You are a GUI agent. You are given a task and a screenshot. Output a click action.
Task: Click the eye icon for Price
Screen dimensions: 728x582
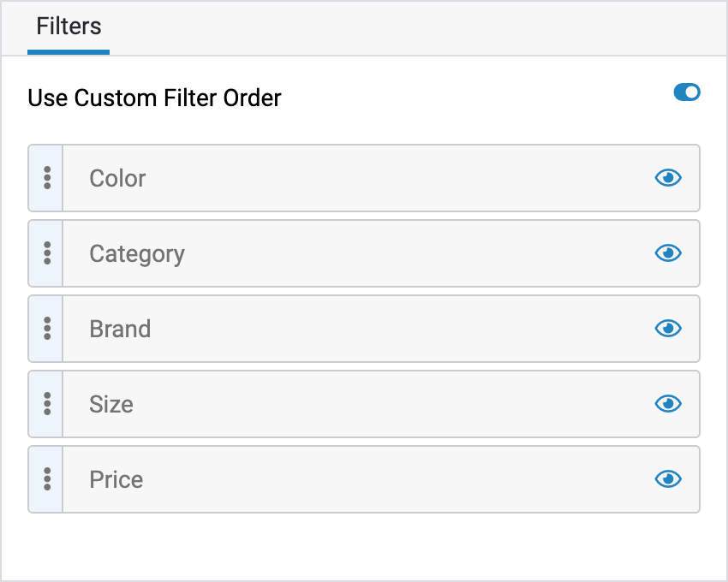point(668,479)
